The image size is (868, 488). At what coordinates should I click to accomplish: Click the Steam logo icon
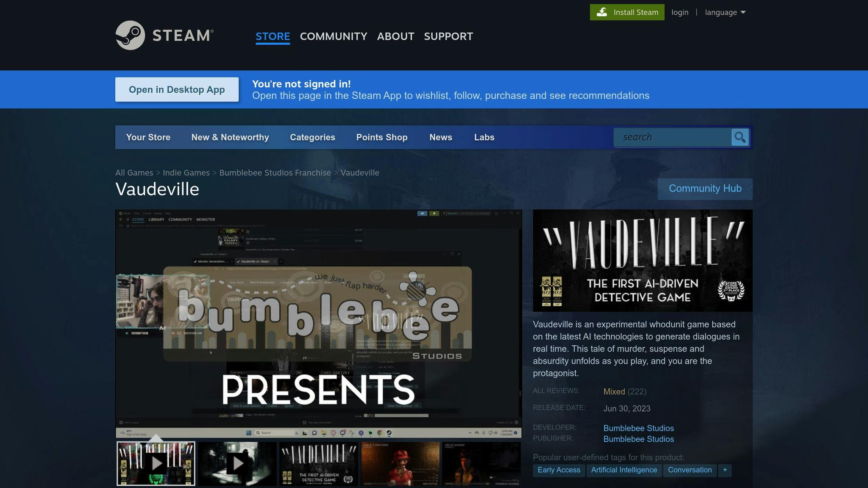130,35
